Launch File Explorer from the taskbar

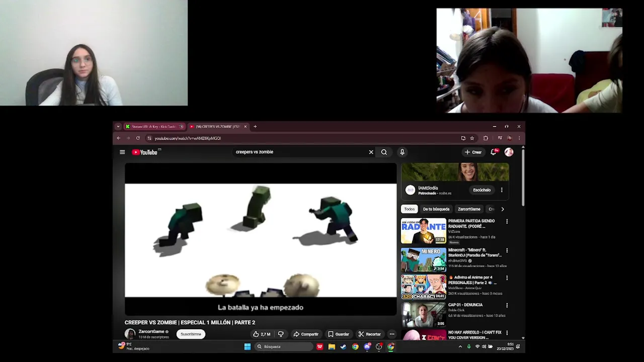[332, 346]
